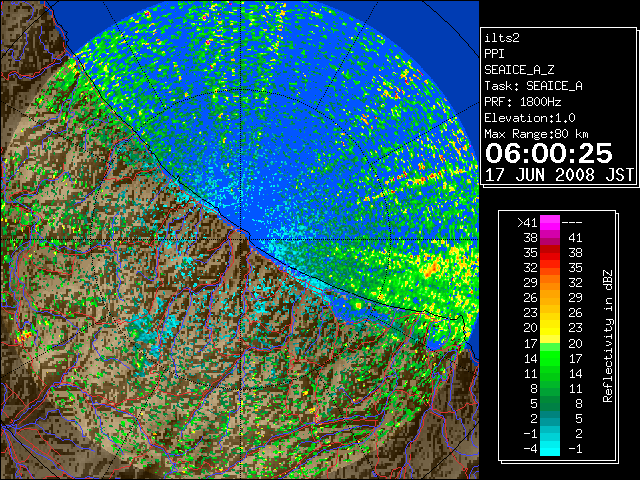Viewport: 640px width, 480px height.
Task: Click the '---' upper bound legend label
Action: pyautogui.click(x=572, y=223)
